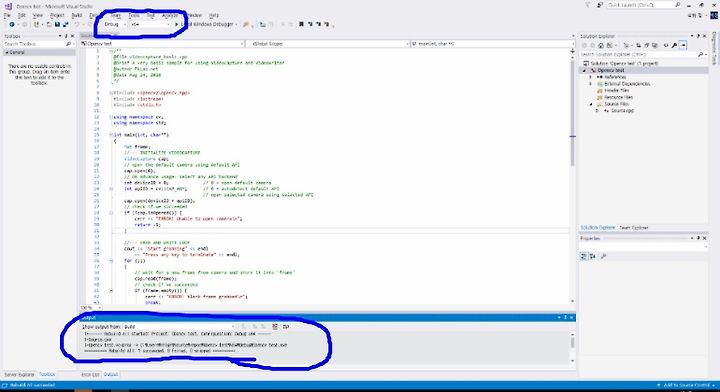Screen dimensions: 720x392
Task: Collapse the Opencv test project node
Action: click(x=585, y=70)
